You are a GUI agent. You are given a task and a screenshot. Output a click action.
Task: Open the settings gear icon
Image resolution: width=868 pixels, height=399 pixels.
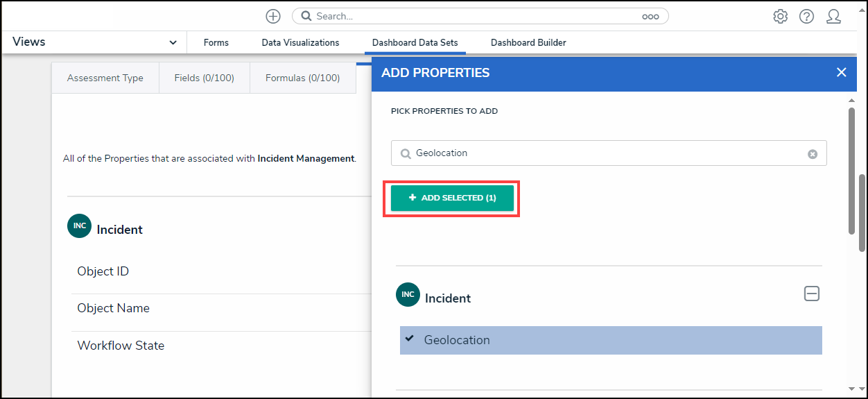tap(780, 16)
